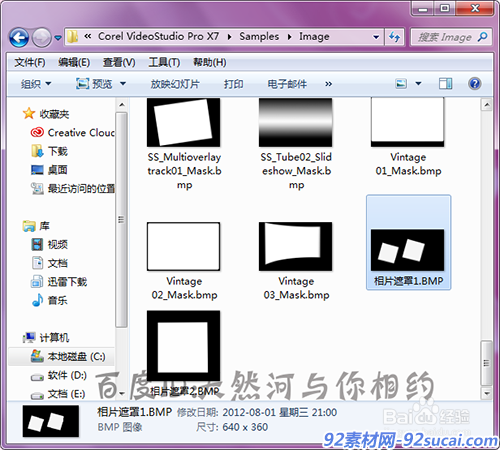Open the 工具(T) menu

pos(164,62)
